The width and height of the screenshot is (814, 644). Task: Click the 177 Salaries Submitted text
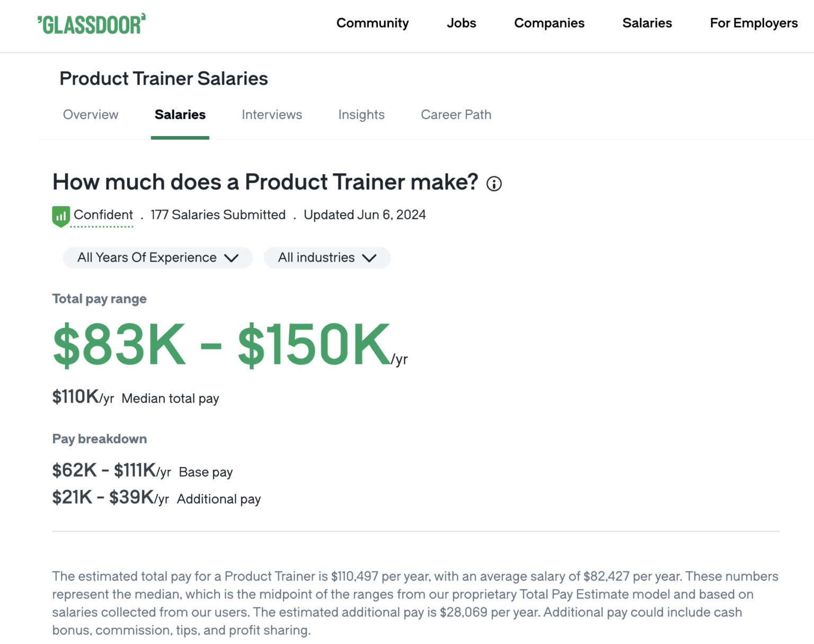[217, 215]
